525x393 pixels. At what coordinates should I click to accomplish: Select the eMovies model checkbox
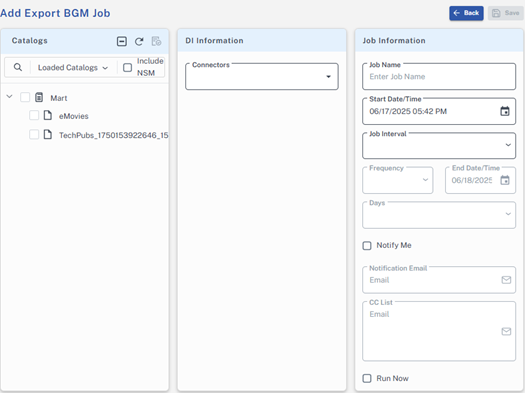pos(34,115)
